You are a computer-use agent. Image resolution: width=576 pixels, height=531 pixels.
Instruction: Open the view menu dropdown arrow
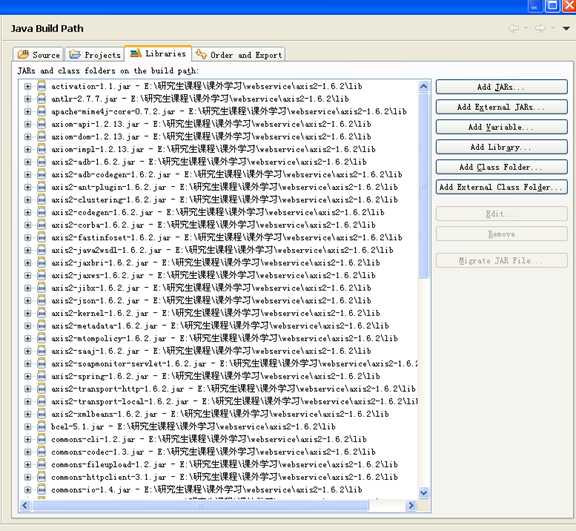(566, 28)
